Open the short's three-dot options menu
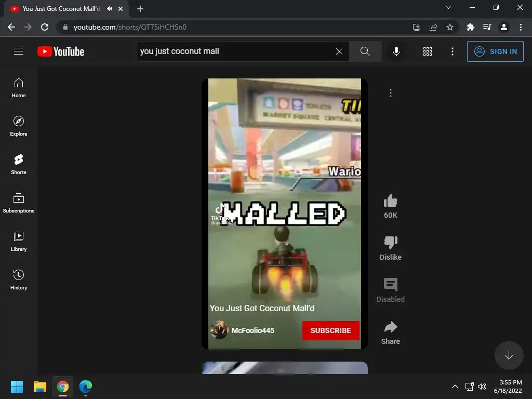This screenshot has height=399, width=532. pos(391,93)
